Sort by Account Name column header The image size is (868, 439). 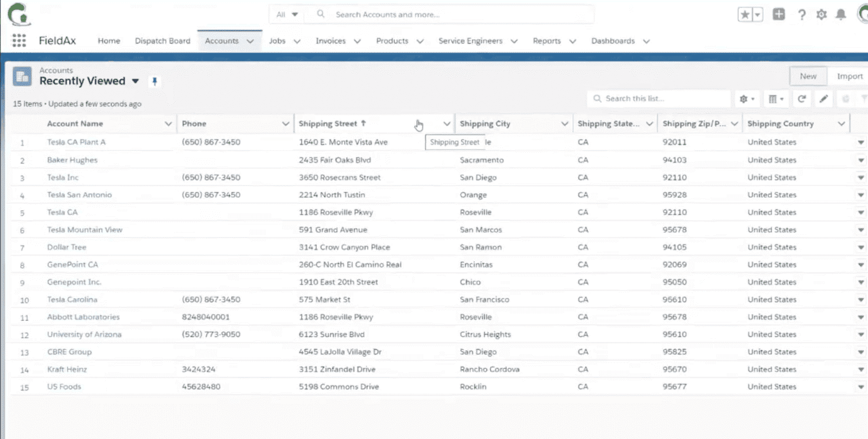(x=75, y=124)
